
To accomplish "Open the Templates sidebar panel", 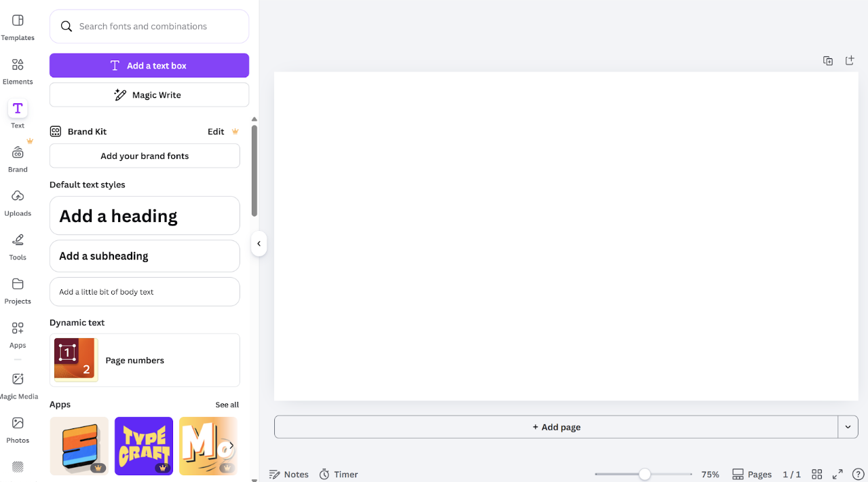I will click(18, 27).
